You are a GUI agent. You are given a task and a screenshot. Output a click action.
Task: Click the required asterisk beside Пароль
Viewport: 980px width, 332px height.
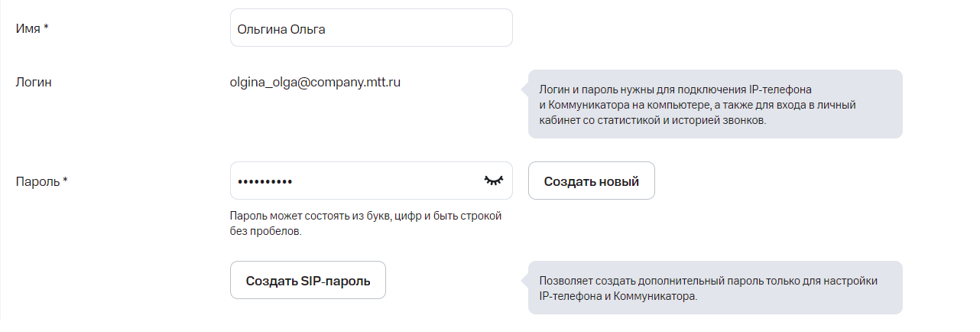pyautogui.click(x=65, y=181)
